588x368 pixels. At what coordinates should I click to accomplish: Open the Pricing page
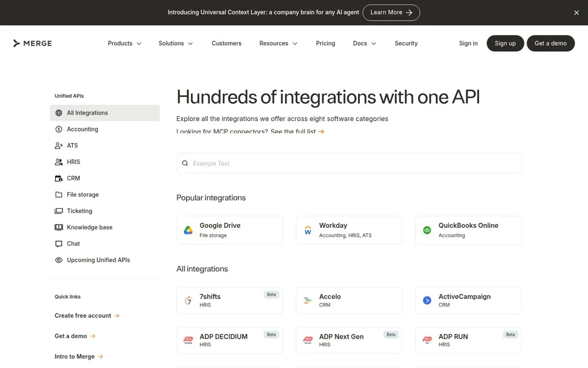(326, 43)
